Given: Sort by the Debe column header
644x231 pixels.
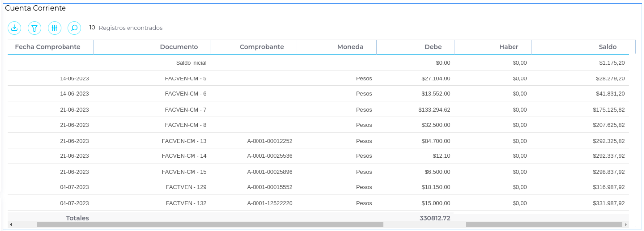Looking at the screenshot, I should [432, 47].
